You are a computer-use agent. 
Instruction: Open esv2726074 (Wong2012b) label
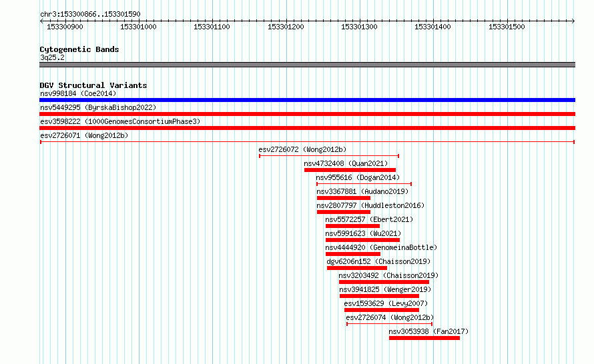[x=390, y=317]
